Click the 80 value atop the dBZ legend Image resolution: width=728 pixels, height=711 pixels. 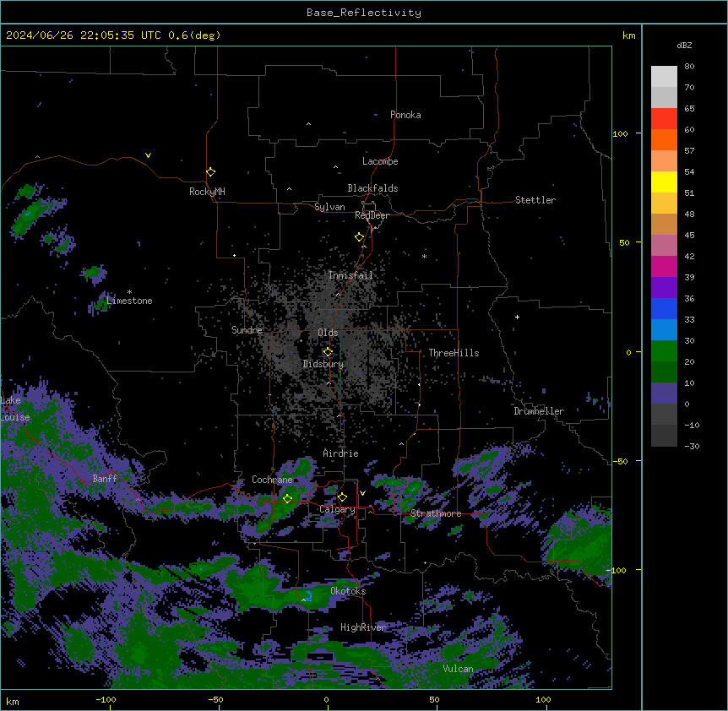689,67
